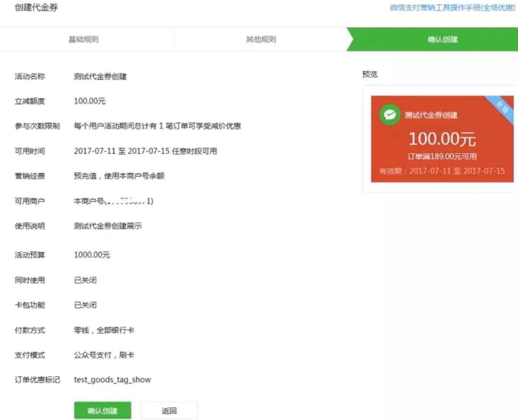Image resolution: width=518 pixels, height=420 pixels.
Task: Click the 支付模式 label
Action: (30, 355)
